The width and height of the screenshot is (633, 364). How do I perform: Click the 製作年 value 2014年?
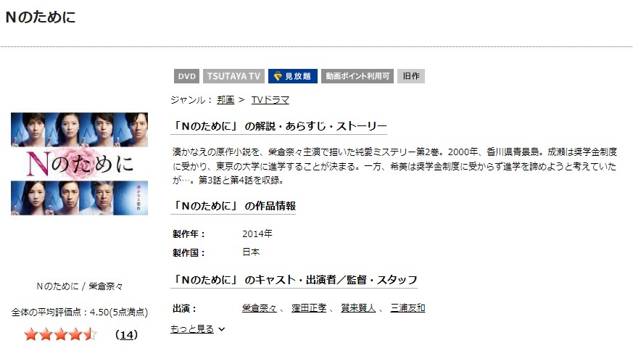pyautogui.click(x=257, y=233)
